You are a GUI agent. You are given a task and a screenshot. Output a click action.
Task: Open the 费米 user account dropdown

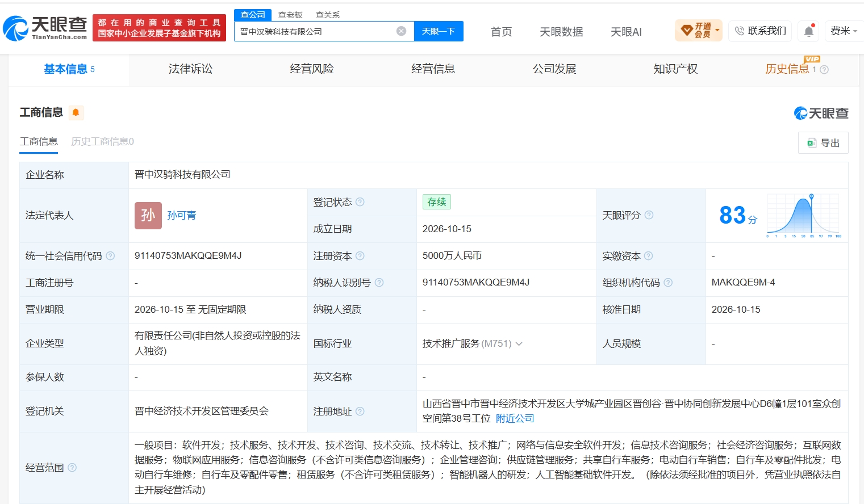pyautogui.click(x=844, y=31)
